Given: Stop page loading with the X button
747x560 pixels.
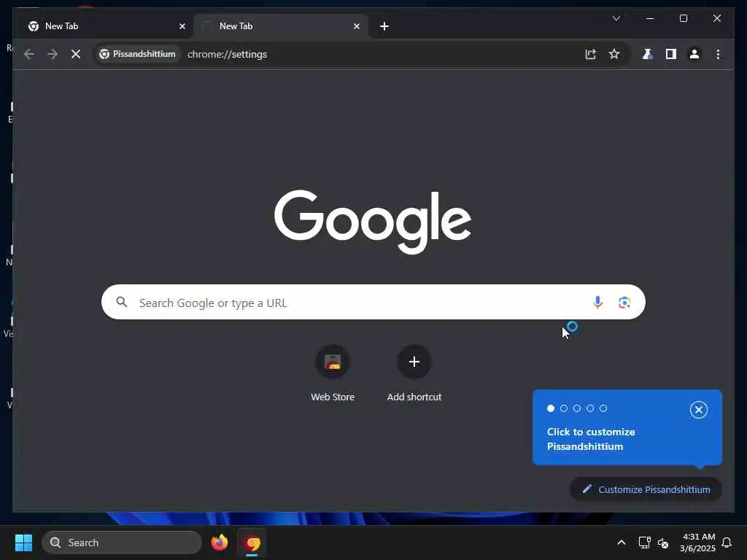Looking at the screenshot, I should 76,54.
